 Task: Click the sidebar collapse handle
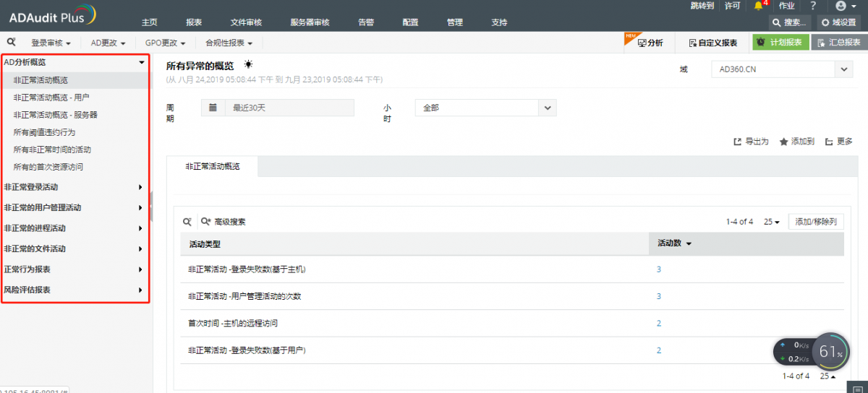[x=151, y=207]
